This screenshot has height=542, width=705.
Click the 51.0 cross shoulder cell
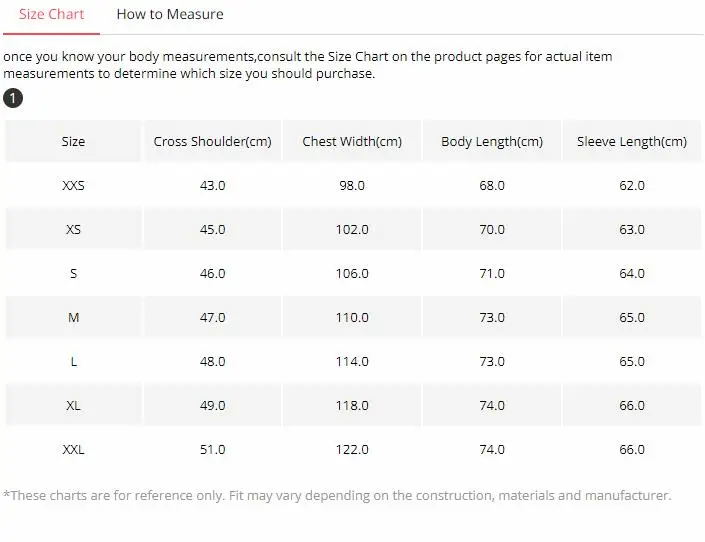point(212,450)
